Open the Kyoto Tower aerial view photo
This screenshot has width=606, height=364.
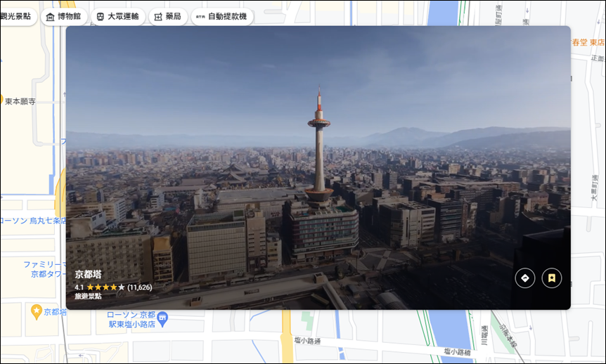tap(318, 167)
